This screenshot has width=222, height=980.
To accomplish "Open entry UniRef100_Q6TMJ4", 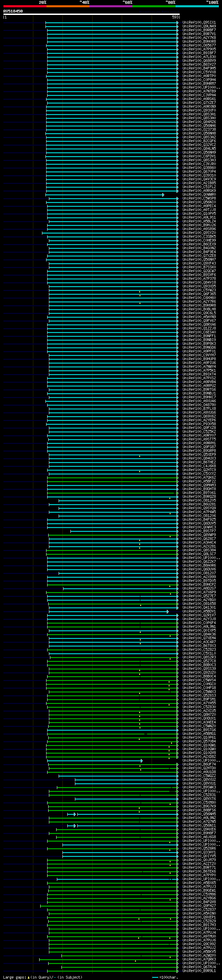I will tap(199, 967).
